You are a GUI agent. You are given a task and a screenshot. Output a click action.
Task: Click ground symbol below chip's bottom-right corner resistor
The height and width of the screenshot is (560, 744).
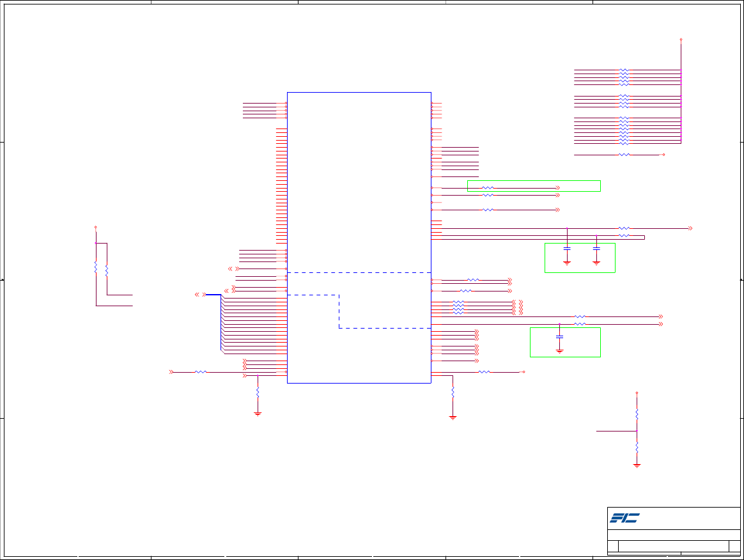tap(453, 418)
